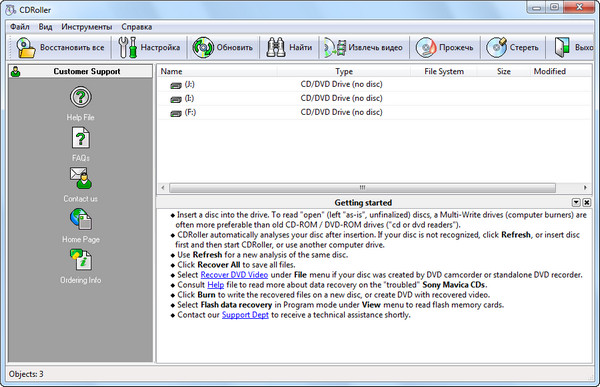This screenshot has height=387, width=600.
Task: Click Type text of the J: drive row
Action: point(341,85)
